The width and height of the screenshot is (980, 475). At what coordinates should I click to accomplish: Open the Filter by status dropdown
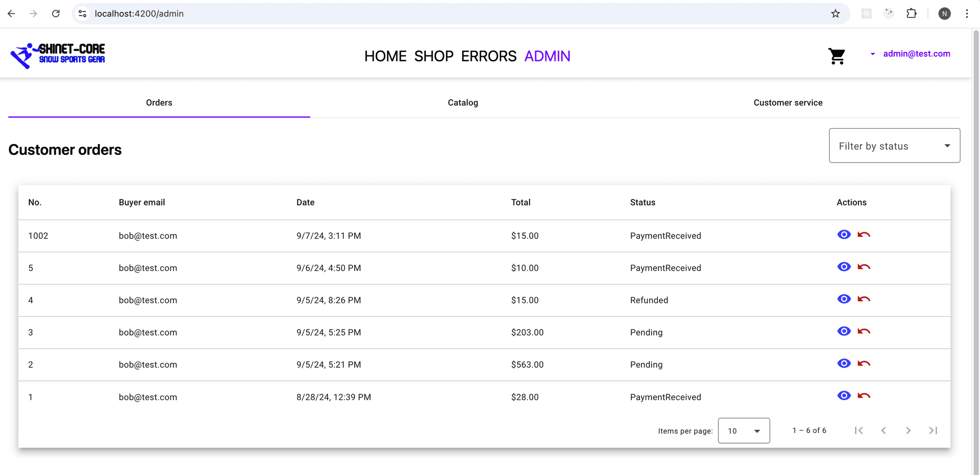point(894,146)
